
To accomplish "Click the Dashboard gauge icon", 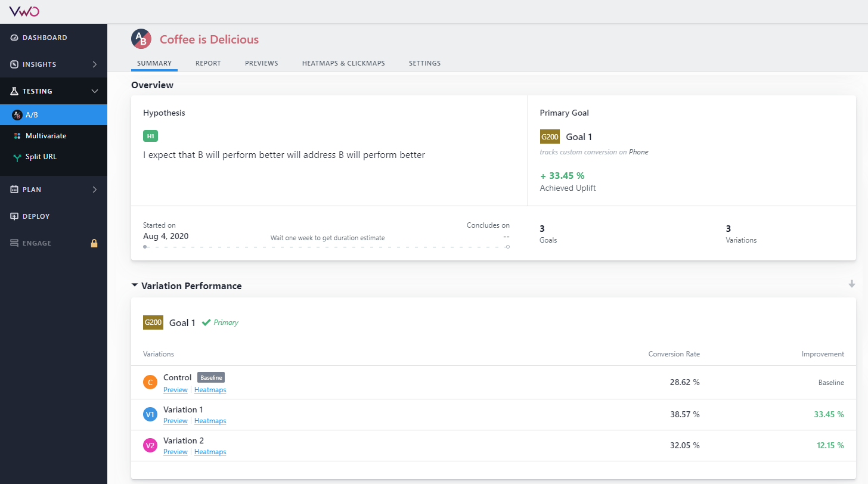I will pos(14,38).
